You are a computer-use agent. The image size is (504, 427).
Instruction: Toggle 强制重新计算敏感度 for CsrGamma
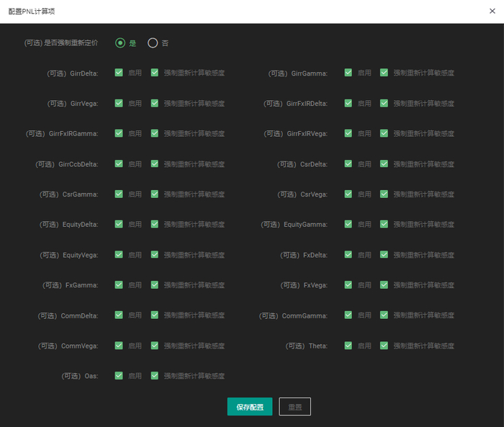[155, 194]
